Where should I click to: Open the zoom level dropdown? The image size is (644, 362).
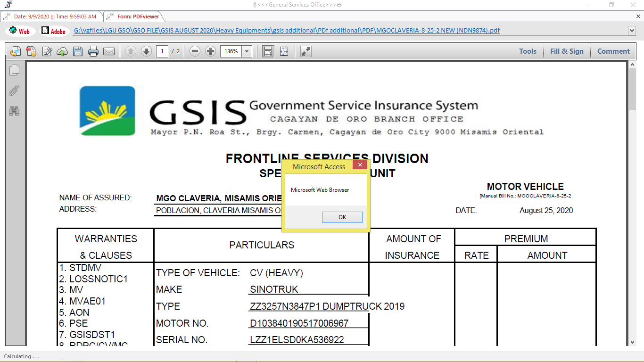[x=247, y=51]
